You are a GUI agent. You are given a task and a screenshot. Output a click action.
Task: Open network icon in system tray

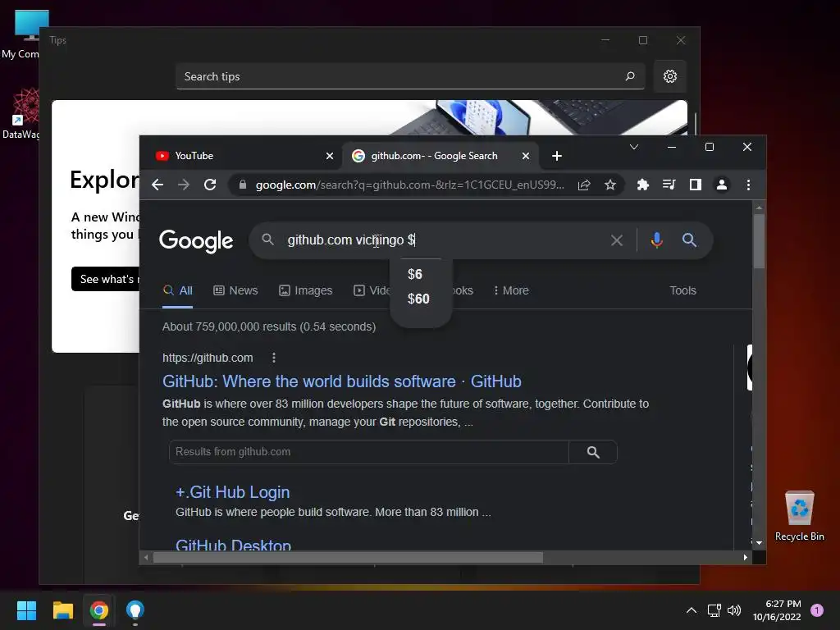tap(714, 610)
